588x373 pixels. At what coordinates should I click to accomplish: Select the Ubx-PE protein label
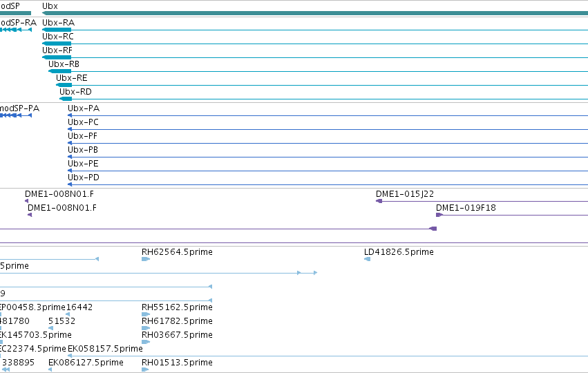pos(83,164)
